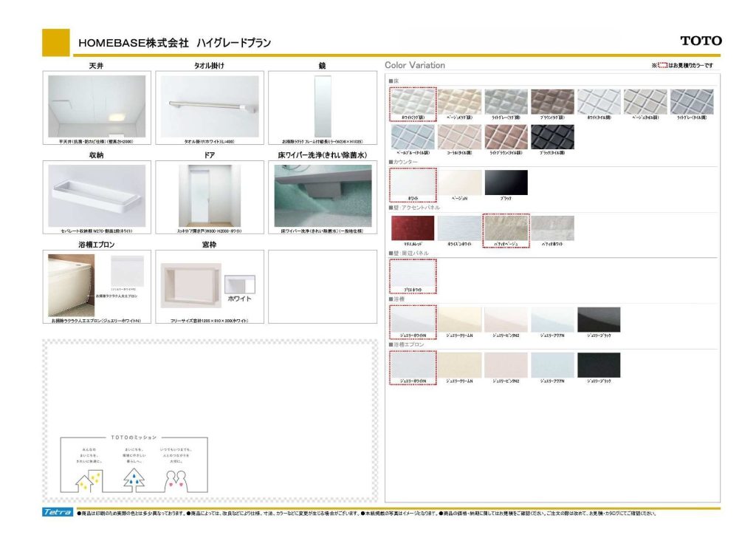
Task: Open the mirror (鏡) product image
Action: [x=323, y=106]
